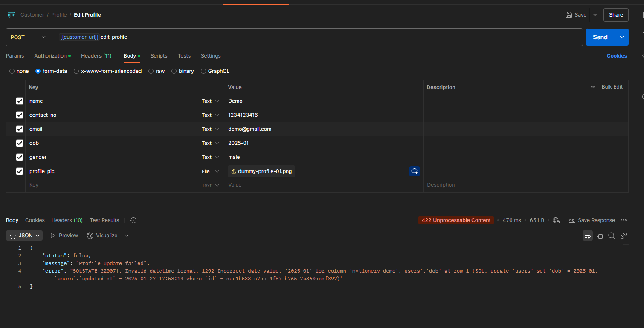Click the request URL field
The width and height of the screenshot is (644, 328).
(x=318, y=37)
